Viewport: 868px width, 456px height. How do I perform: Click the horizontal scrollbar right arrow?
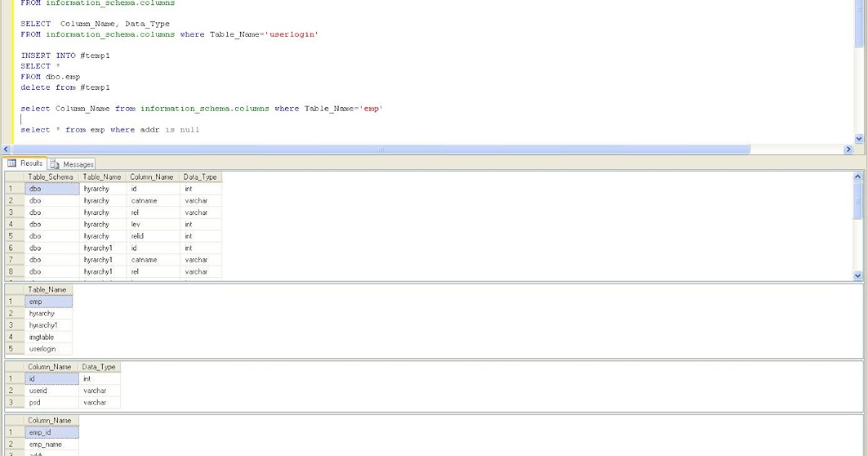[x=848, y=148]
